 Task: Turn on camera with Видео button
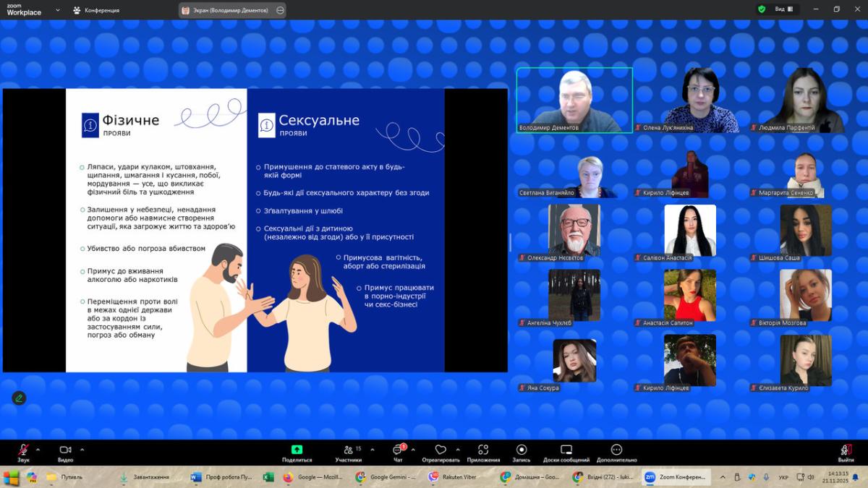[x=65, y=450]
